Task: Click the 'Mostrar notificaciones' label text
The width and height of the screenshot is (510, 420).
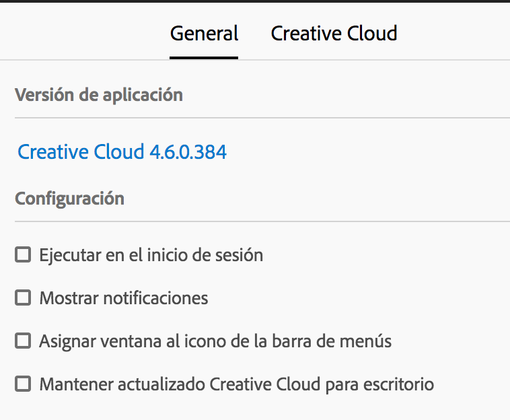Action: pyautogui.click(x=124, y=298)
